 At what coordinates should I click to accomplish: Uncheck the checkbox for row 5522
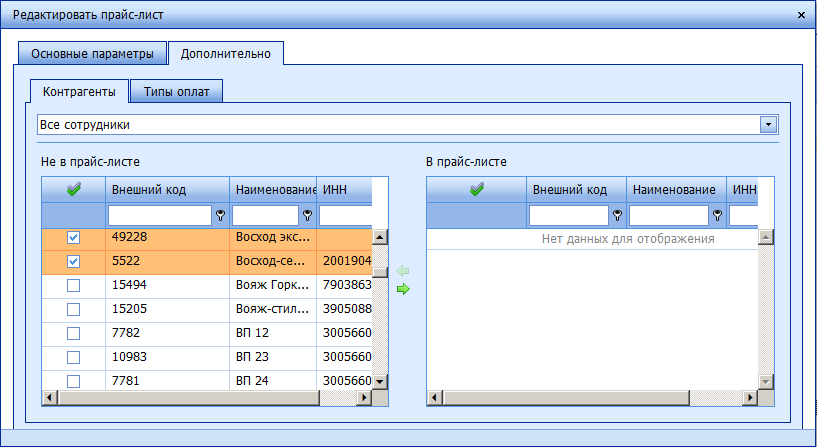73,262
